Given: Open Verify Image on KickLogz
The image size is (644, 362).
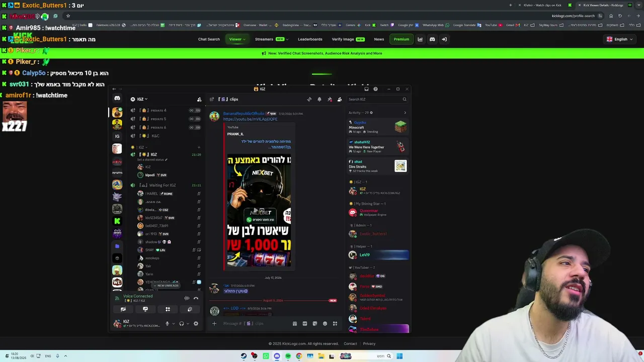Looking at the screenshot, I should [x=348, y=39].
